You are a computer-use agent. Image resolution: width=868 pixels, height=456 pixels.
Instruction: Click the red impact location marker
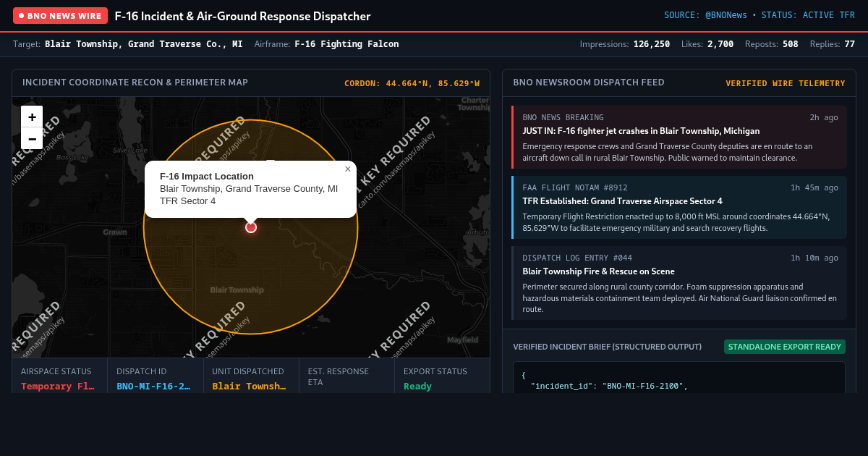[x=251, y=227]
